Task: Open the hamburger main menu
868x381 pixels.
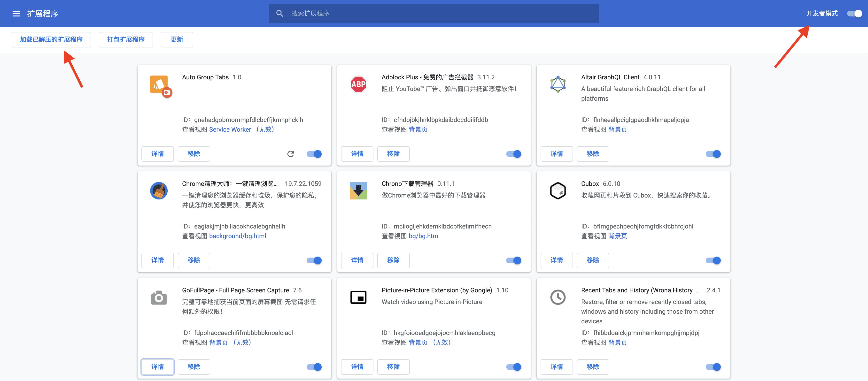Action: pyautogui.click(x=16, y=14)
